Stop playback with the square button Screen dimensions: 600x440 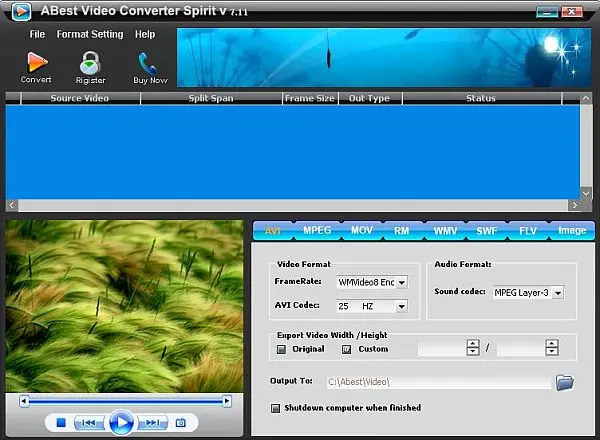(61, 422)
